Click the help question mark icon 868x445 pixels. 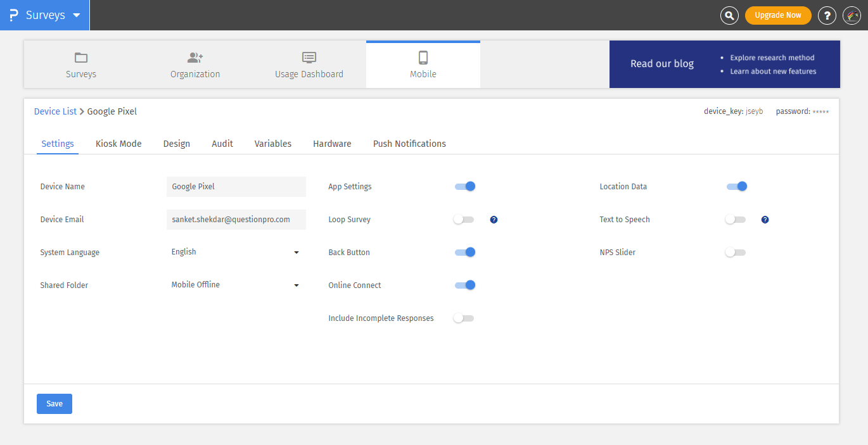(x=827, y=15)
